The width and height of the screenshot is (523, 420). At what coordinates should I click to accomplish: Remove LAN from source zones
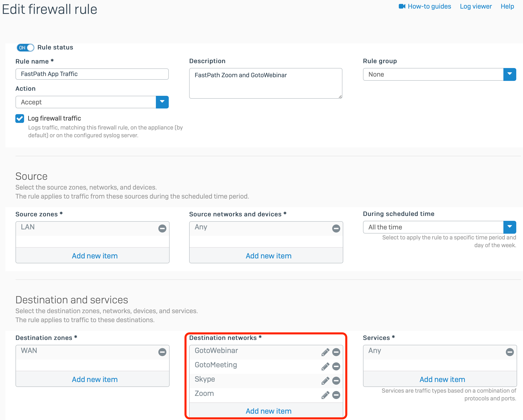[162, 228]
